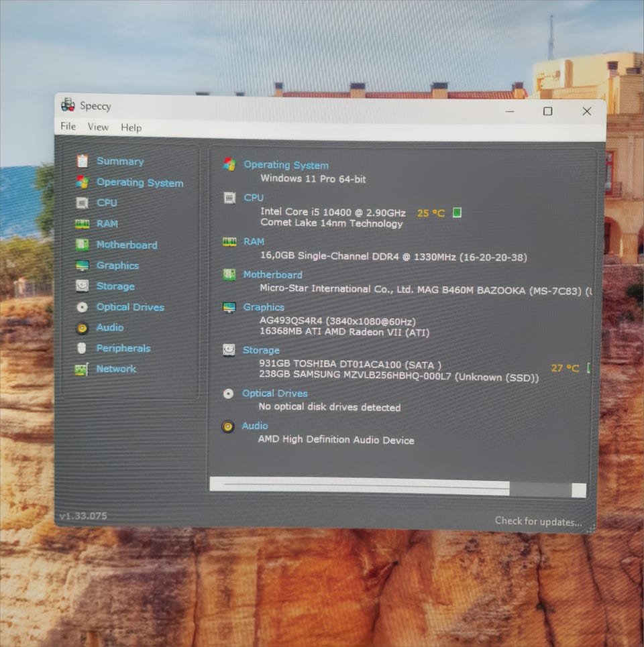Click the 238GB SAMSUNG SSD drive text
Screen dimensions: 644x647
[398, 376]
